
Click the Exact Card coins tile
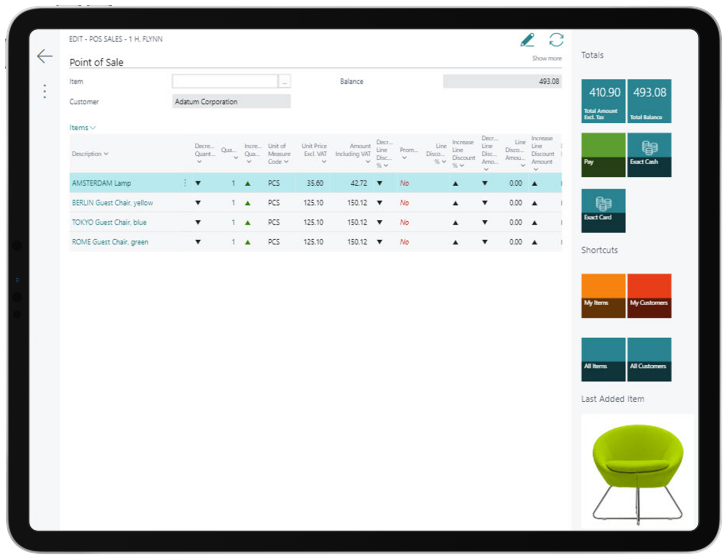tap(603, 210)
